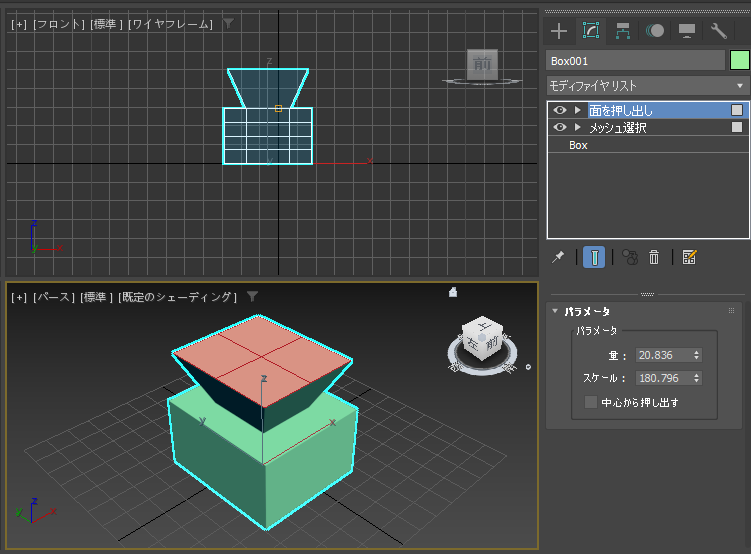The width and height of the screenshot is (751, 554).
Task: Select the Box base object in stack
Action: point(578,145)
